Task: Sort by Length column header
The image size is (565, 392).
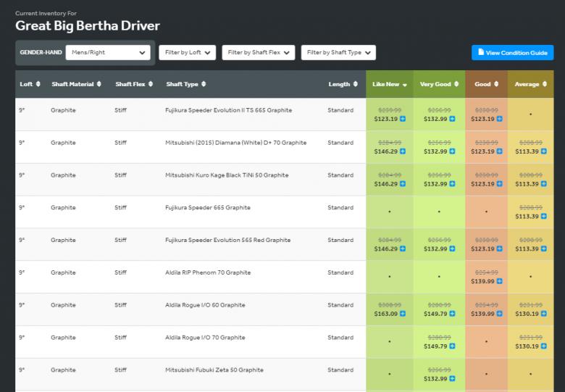Action: pyautogui.click(x=343, y=84)
